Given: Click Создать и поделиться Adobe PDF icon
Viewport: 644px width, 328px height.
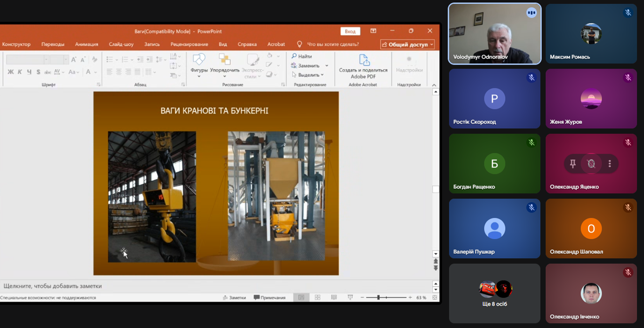Looking at the screenshot, I should coord(363,60).
